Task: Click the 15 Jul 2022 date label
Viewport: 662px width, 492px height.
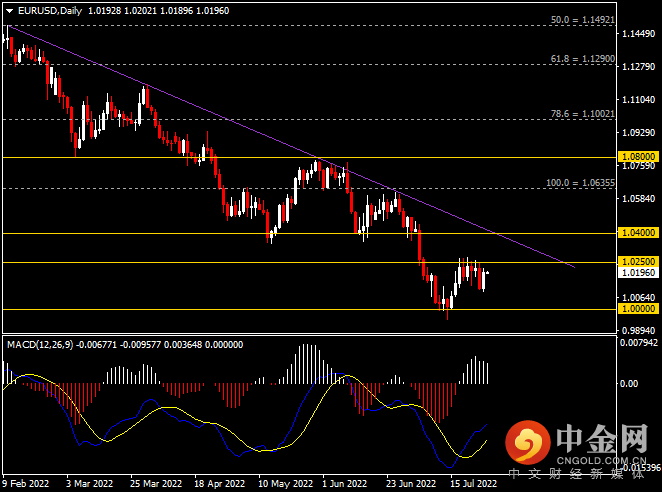Action: [474, 484]
